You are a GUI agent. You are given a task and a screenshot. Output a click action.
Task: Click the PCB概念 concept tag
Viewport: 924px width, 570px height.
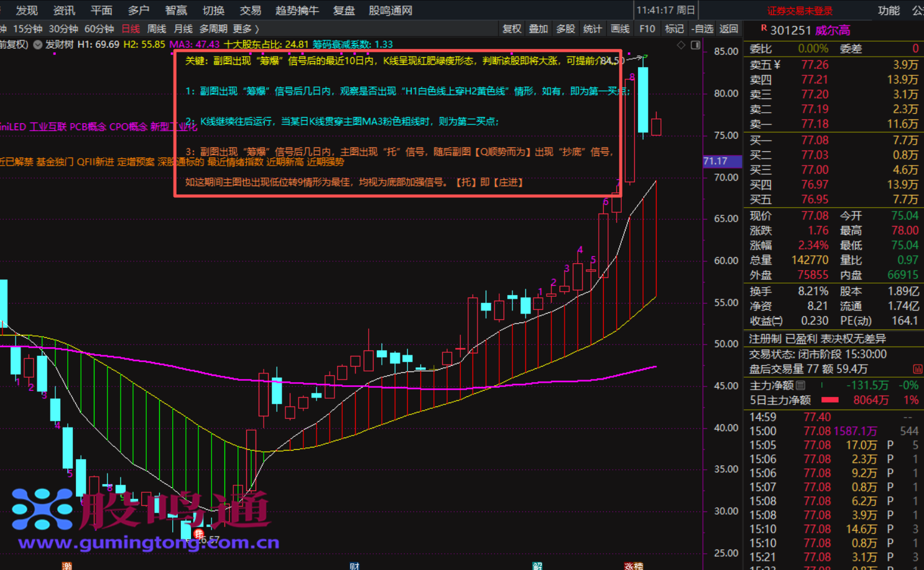click(88, 127)
